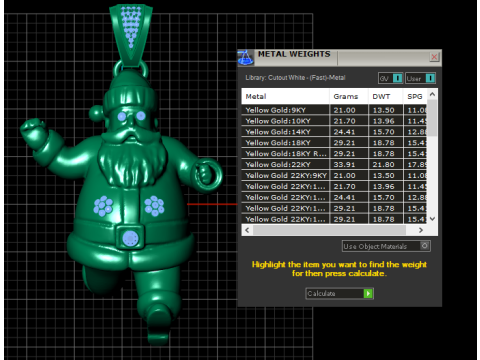Image resolution: width=480 pixels, height=360 pixels.
Task: Sort by the Grams column header
Action: tap(349, 96)
